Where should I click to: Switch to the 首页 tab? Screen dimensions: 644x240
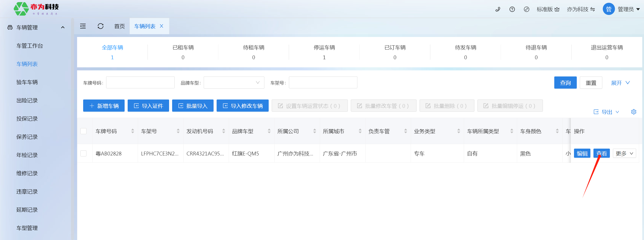[x=120, y=26]
